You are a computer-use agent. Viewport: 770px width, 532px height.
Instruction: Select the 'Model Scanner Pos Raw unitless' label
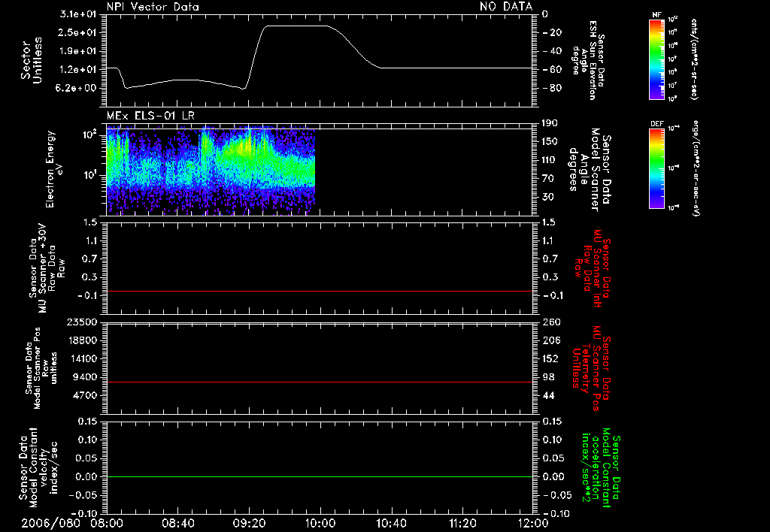41,368
